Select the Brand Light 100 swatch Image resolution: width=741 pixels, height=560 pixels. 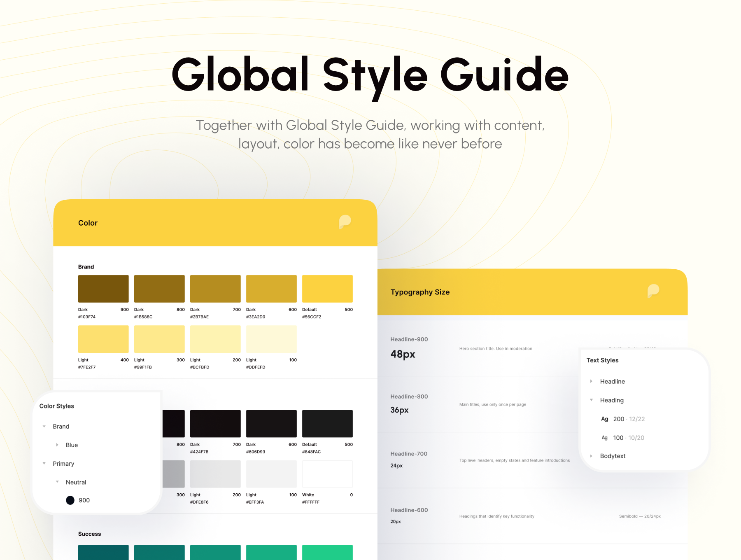pos(271,339)
